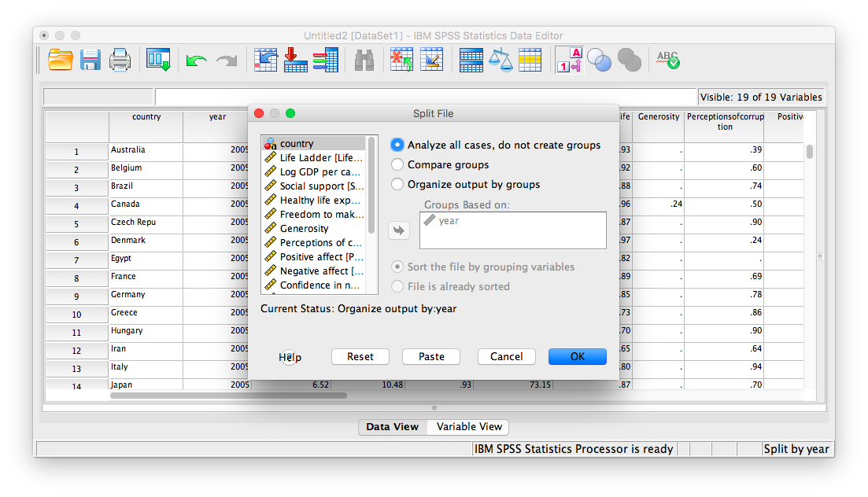Select Analyze all cases radio button

(x=397, y=145)
